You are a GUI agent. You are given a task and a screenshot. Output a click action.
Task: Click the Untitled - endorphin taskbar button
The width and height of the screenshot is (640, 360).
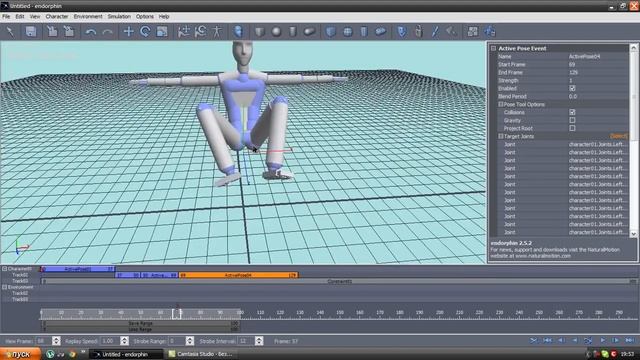point(126,354)
